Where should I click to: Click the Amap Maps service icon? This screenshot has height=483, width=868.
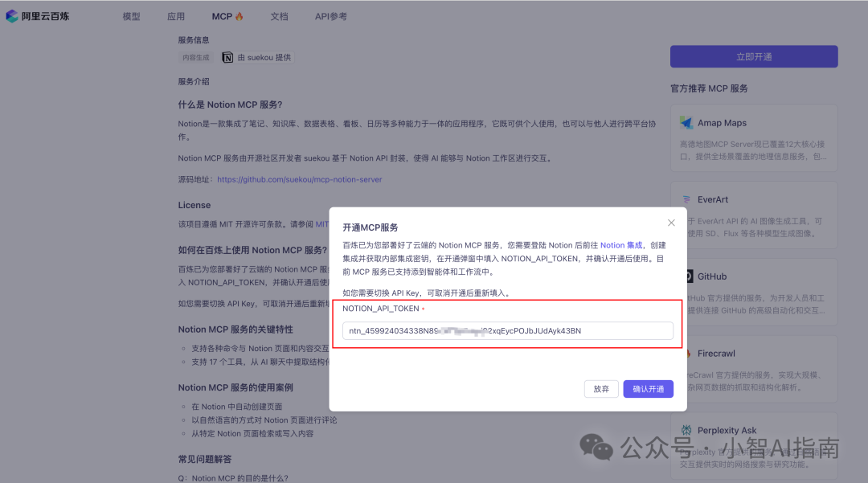(x=686, y=122)
